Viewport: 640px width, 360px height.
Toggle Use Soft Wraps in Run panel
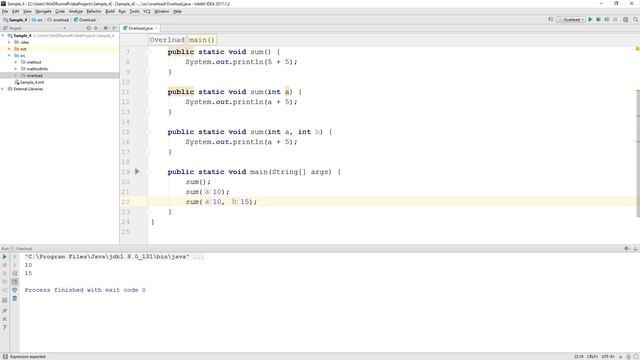pos(15,273)
